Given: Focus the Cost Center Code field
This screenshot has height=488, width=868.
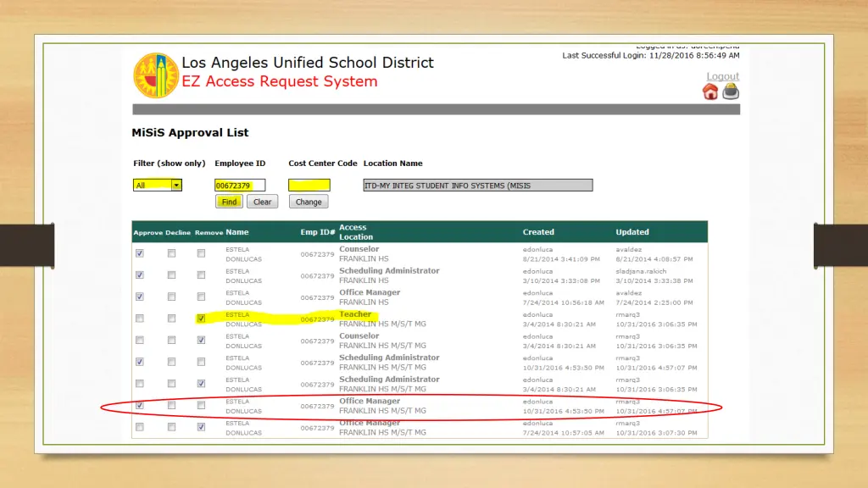Looking at the screenshot, I should click(x=309, y=185).
